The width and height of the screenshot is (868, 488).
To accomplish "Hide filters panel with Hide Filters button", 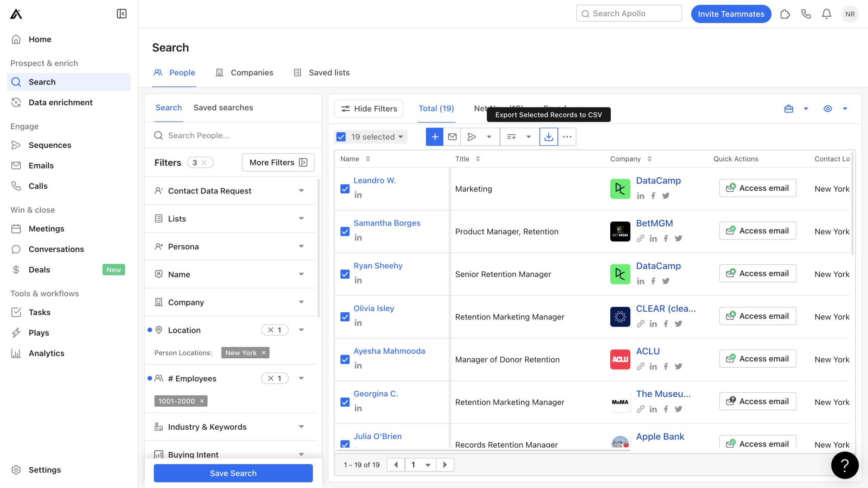I will [x=369, y=109].
